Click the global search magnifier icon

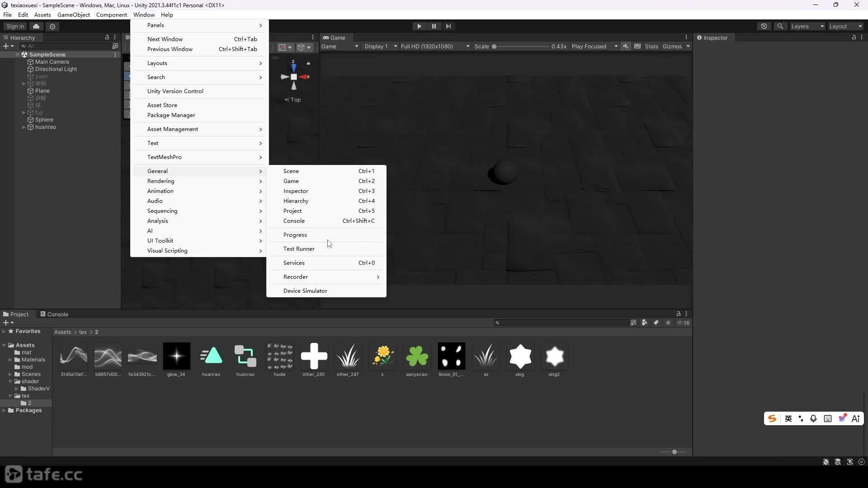tap(780, 26)
